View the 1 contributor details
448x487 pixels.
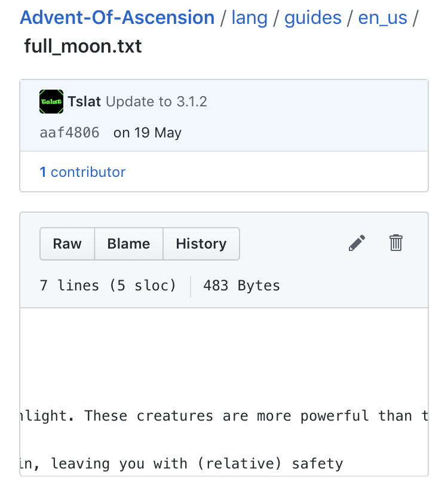pos(83,172)
